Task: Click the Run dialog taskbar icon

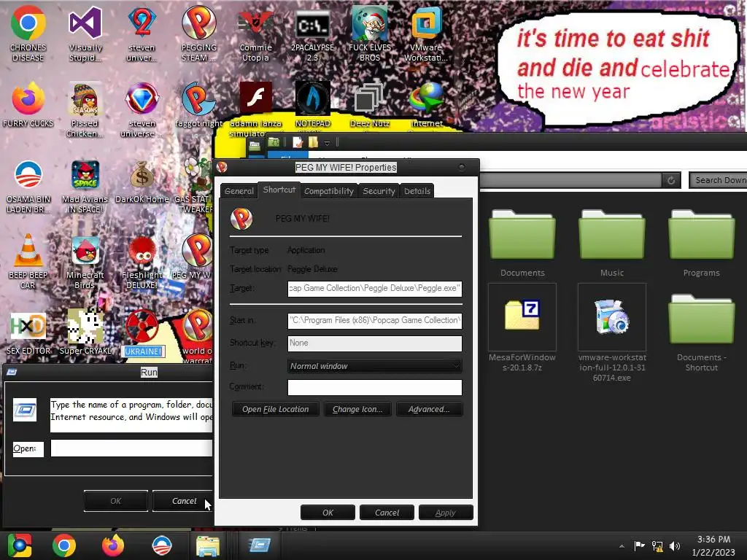Action: [260, 545]
